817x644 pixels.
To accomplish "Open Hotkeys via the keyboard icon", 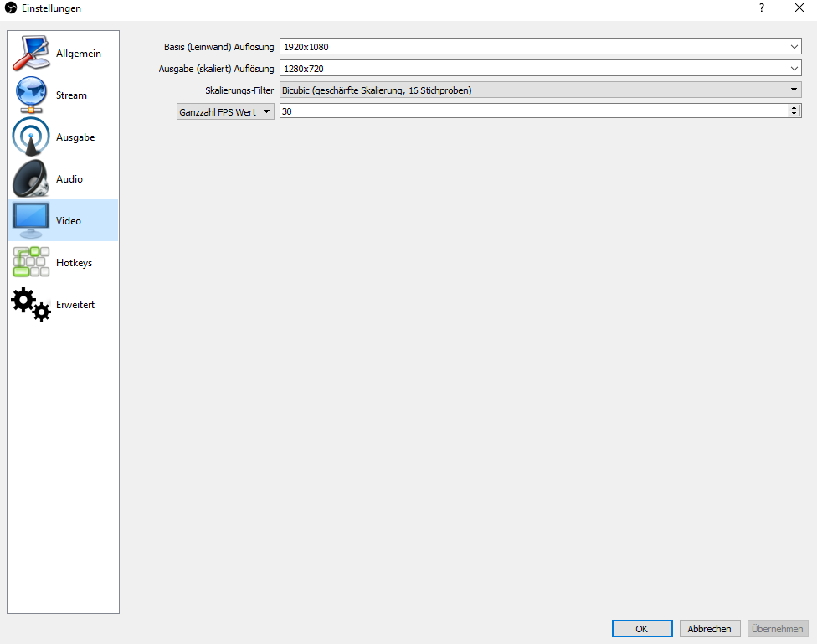I will click(31, 263).
